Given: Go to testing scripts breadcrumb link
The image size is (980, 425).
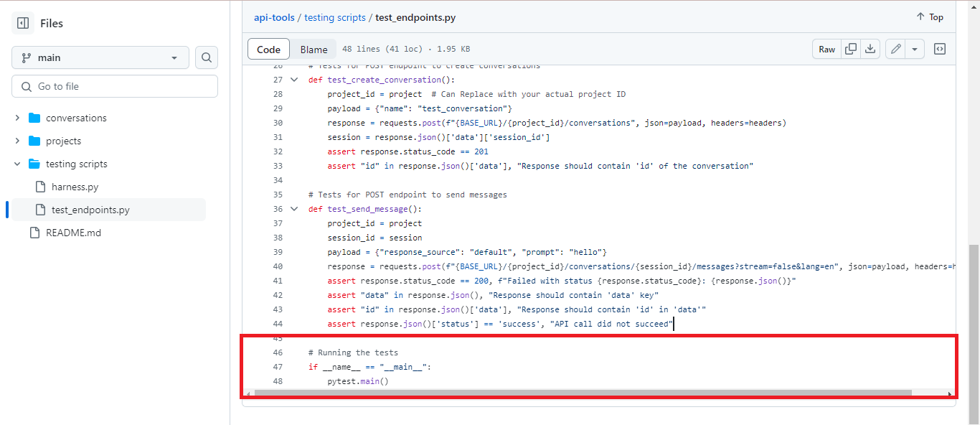Looking at the screenshot, I should pos(335,17).
